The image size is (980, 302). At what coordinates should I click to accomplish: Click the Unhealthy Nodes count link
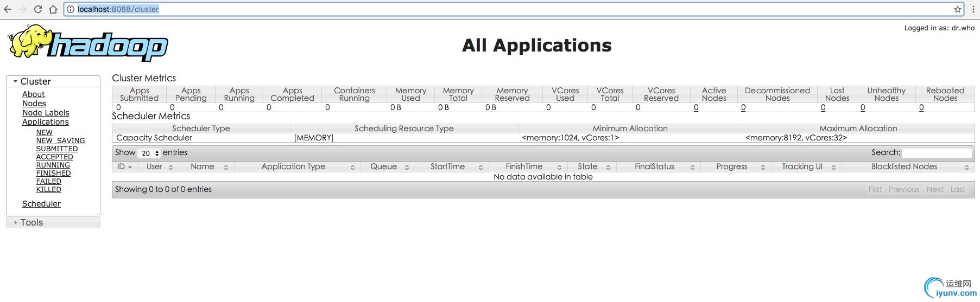click(863, 108)
